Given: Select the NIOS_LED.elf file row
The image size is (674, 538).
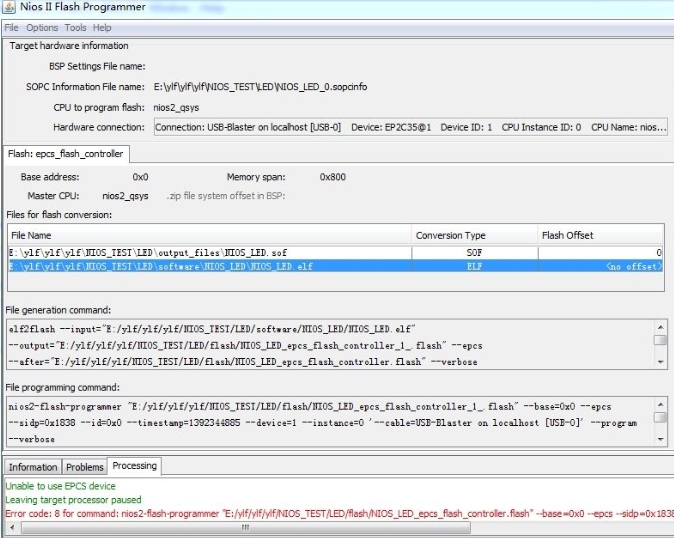Looking at the screenshot, I should pyautogui.click(x=335, y=266).
